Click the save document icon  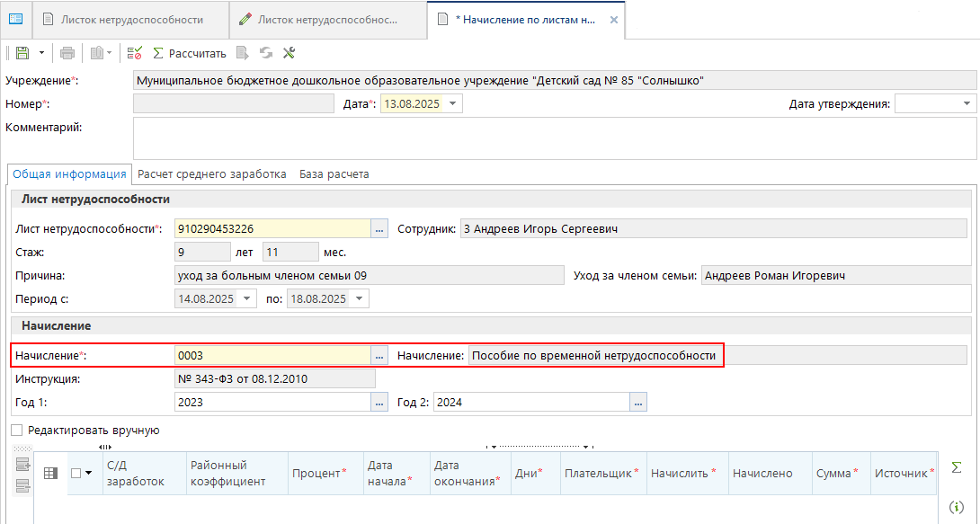tap(22, 53)
